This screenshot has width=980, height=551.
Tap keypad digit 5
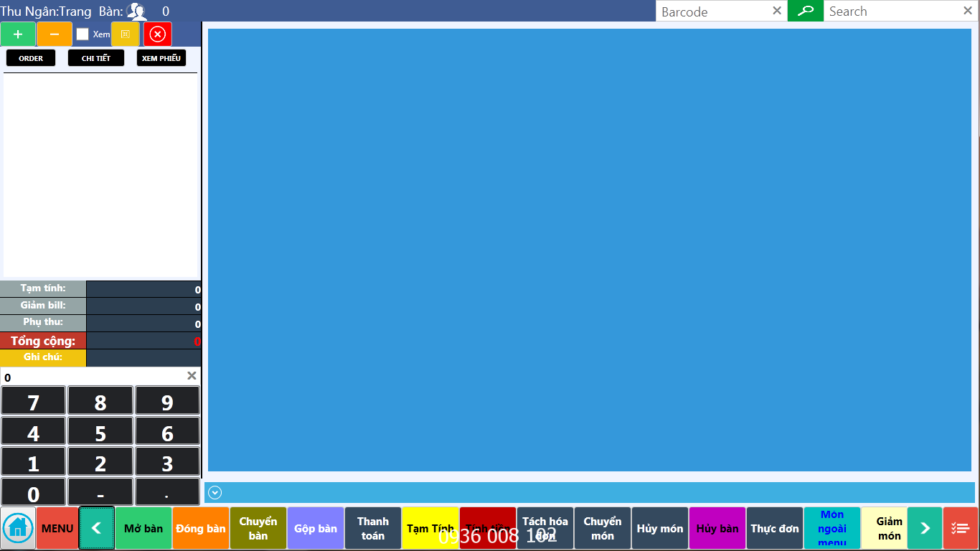click(x=100, y=432)
